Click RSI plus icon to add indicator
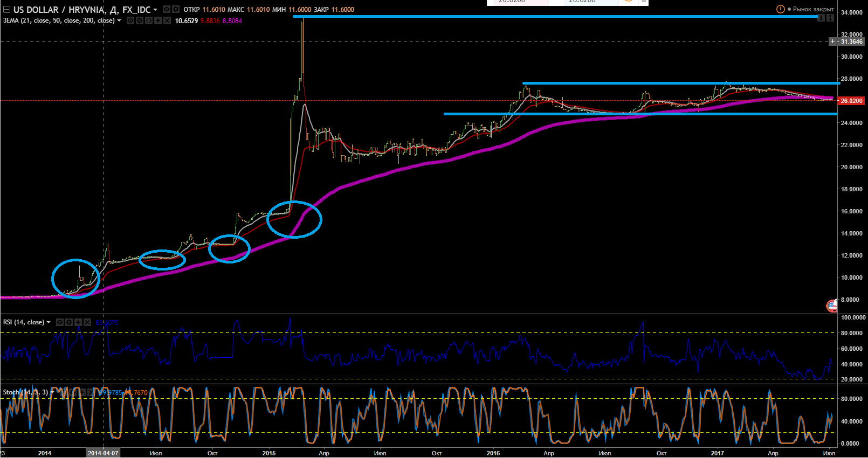Screen dimensions: 868x458 point(78,322)
